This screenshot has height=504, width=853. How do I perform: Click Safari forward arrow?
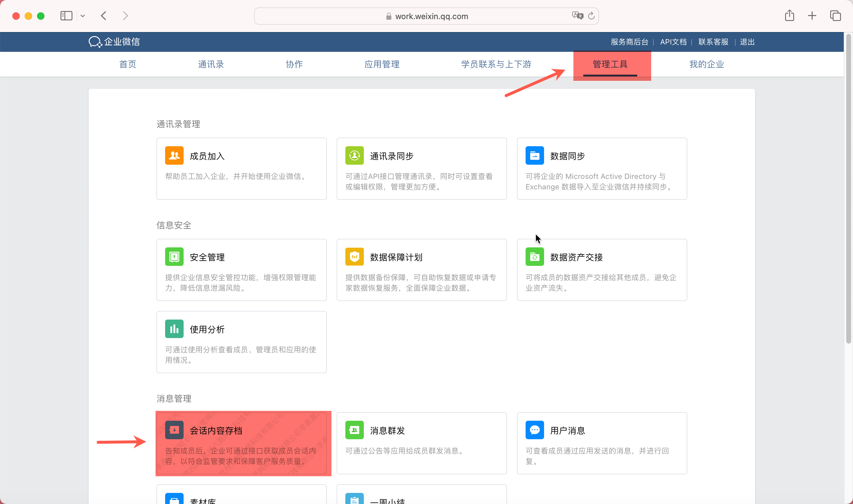(125, 16)
